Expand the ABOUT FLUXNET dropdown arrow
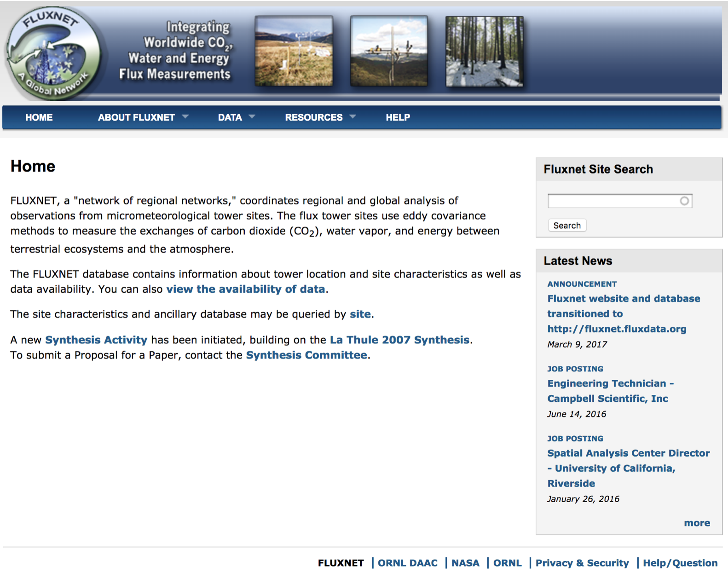Viewport: 728px width, 579px height. tap(185, 117)
